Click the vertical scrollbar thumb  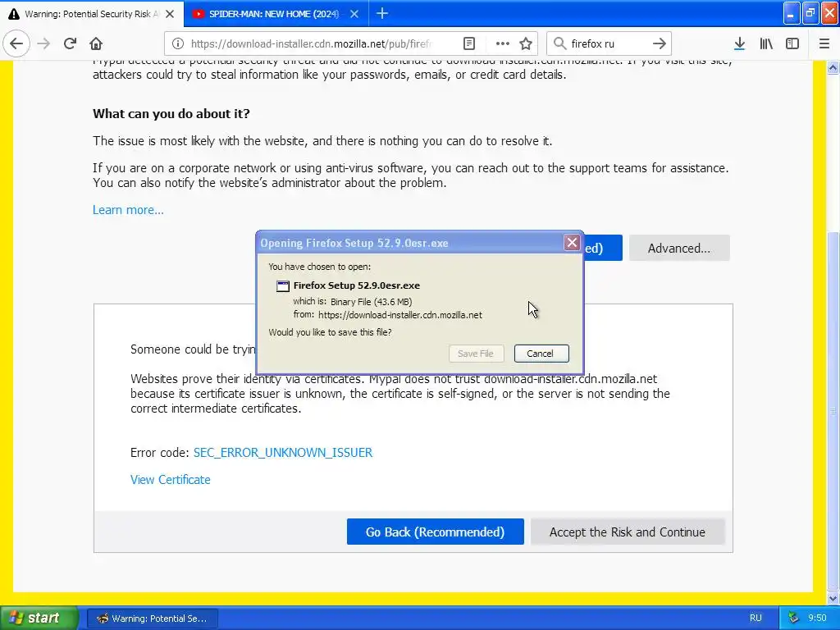[x=833, y=410]
